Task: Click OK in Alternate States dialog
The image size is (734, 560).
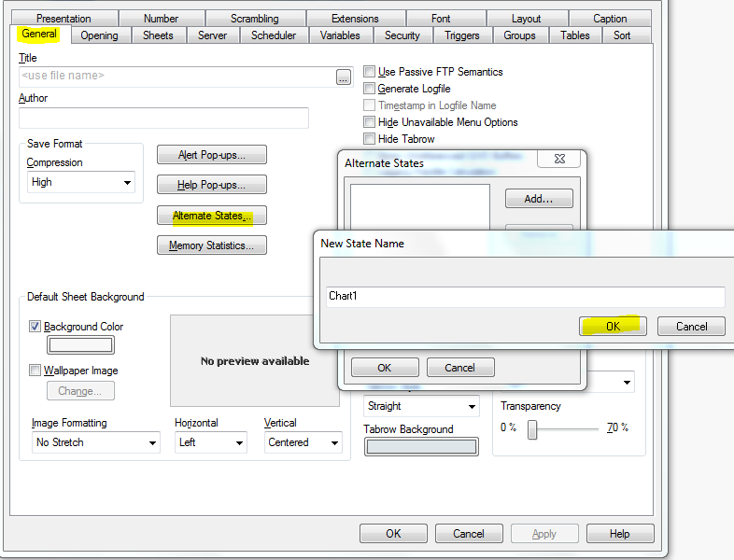Action: coord(385,368)
